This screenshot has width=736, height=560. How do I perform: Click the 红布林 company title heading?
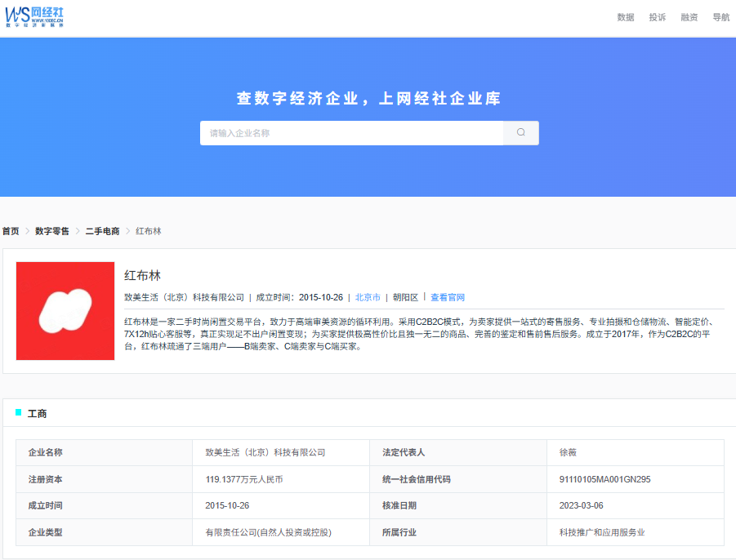(142, 275)
